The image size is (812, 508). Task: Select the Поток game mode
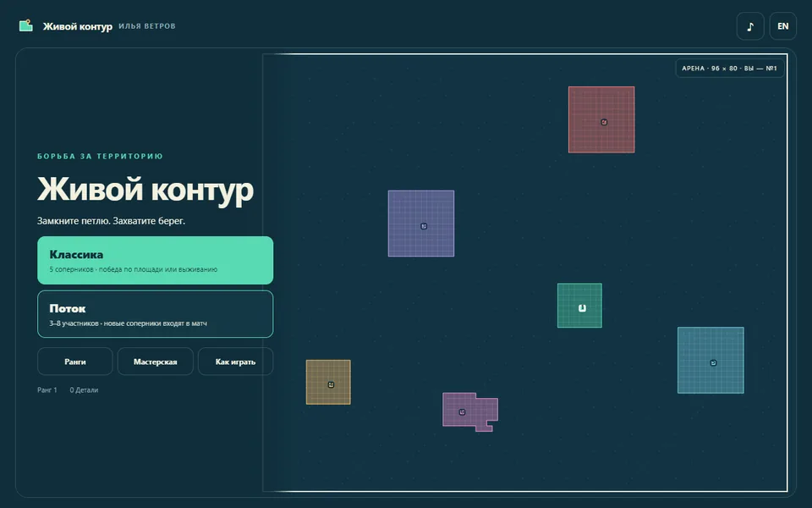(156, 314)
